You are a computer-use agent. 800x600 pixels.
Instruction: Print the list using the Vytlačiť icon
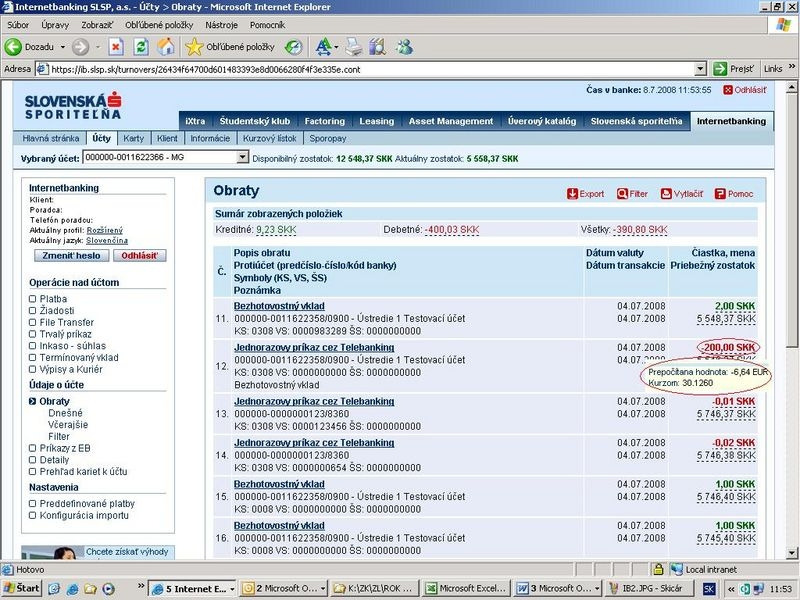click(x=667, y=194)
